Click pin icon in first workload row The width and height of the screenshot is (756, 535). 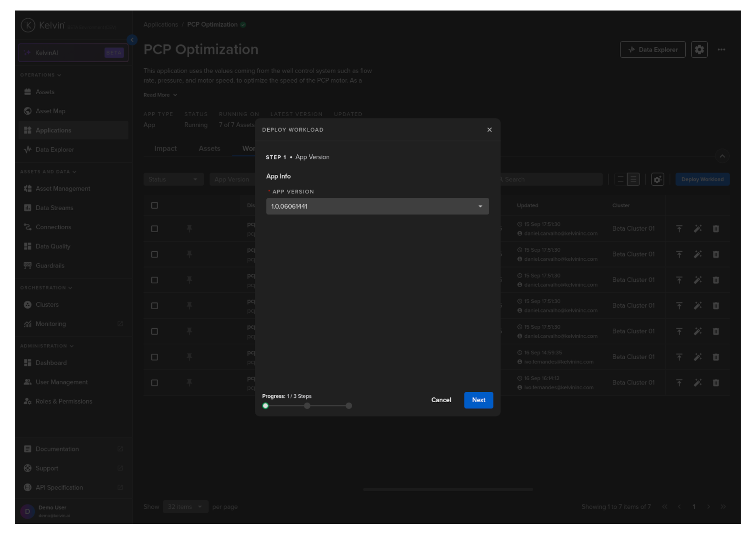tap(189, 229)
